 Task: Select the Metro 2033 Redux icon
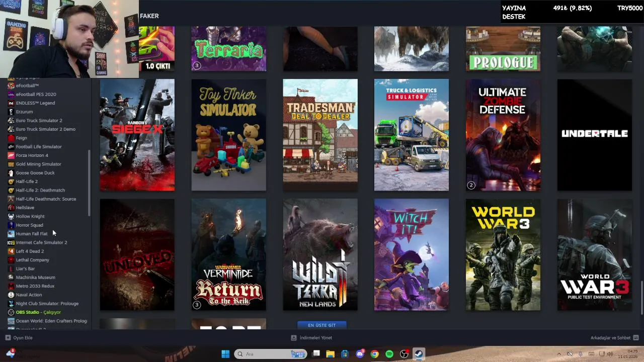point(11,286)
